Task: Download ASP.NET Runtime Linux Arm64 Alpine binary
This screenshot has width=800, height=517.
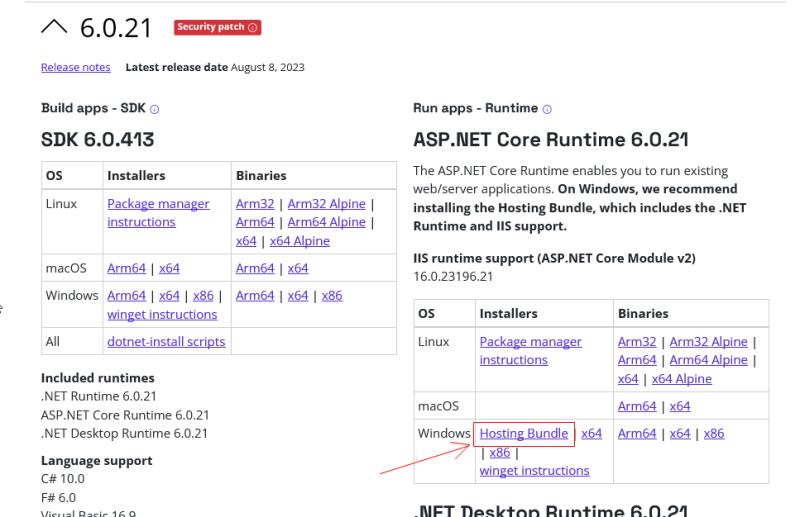Action: click(708, 360)
